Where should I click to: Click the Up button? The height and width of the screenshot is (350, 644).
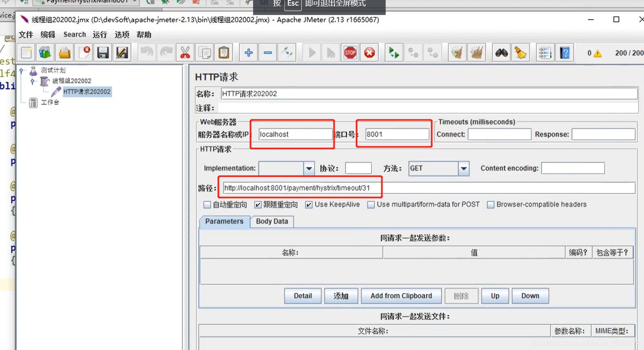point(495,296)
